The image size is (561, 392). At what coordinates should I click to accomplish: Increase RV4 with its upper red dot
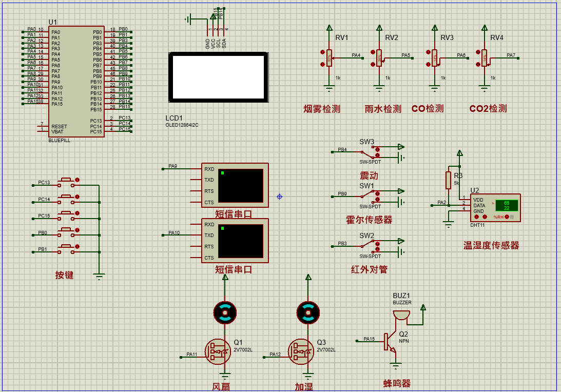478,52
